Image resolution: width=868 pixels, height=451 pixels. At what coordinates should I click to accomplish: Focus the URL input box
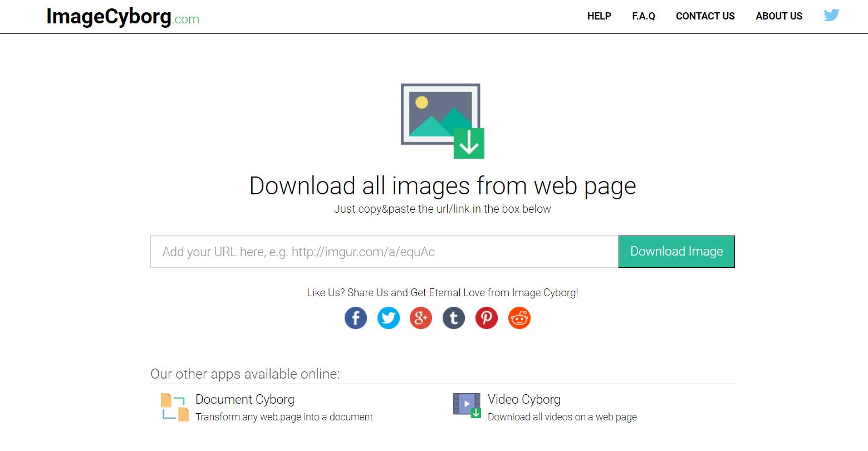[x=384, y=252]
